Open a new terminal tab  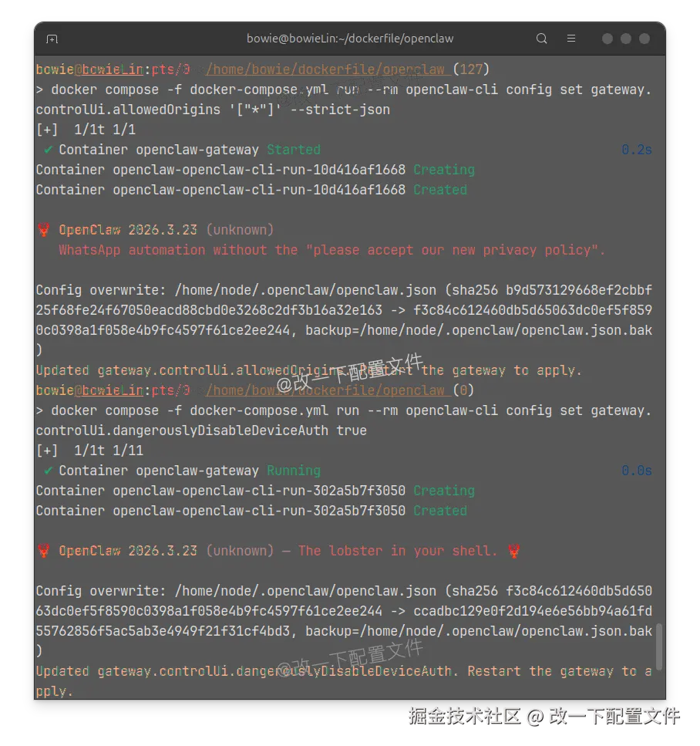pyautogui.click(x=52, y=39)
